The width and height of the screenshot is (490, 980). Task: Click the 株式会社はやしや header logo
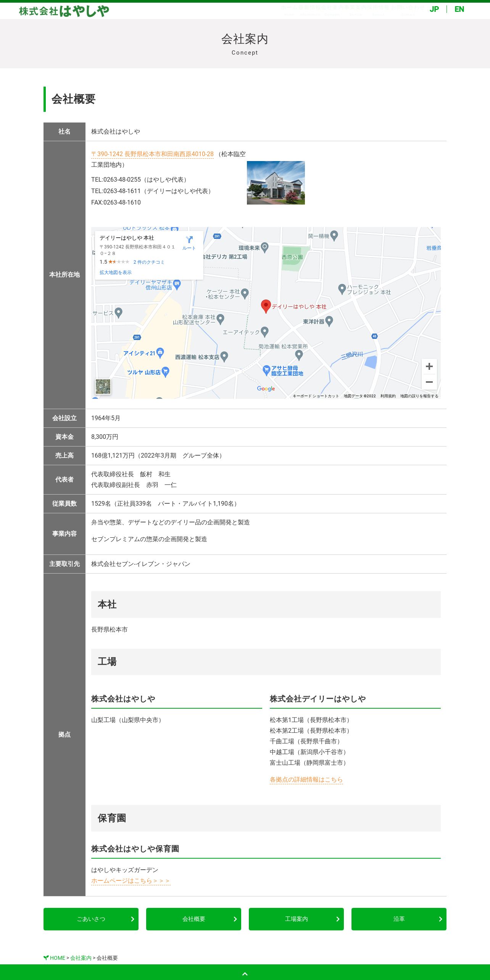click(64, 11)
